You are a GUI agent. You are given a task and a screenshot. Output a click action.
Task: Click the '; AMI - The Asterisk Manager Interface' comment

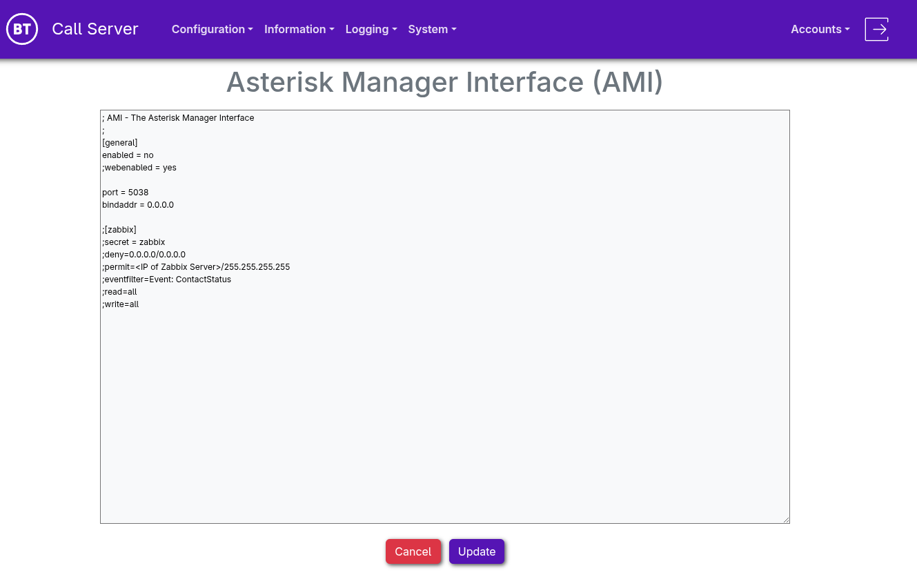[x=178, y=118]
